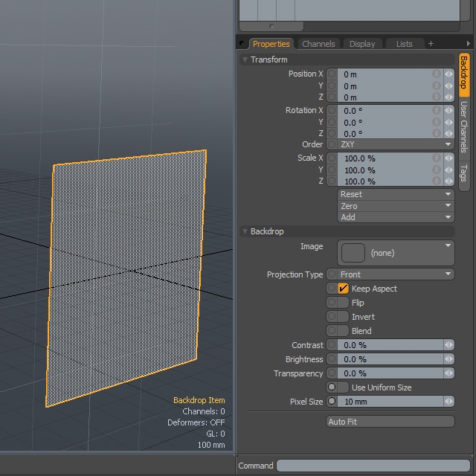The height and width of the screenshot is (476, 476).
Task: Click the keyframe dot beside Scale Y
Action: (x=332, y=170)
